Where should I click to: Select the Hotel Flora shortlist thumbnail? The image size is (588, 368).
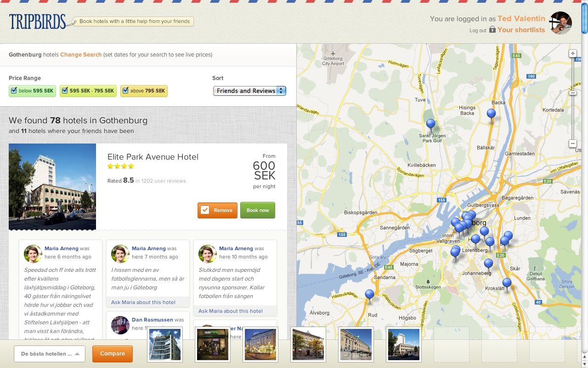213,345
